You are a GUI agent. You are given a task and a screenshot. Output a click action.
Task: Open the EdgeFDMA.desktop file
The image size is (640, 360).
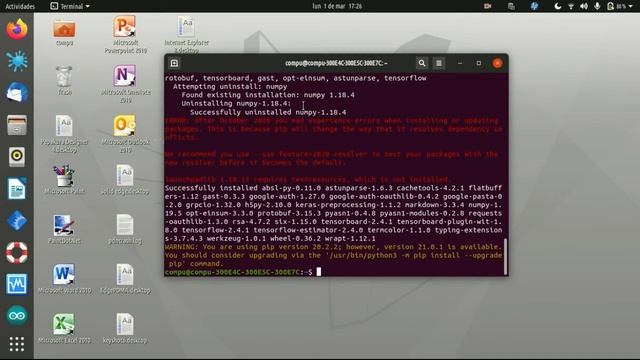(x=125, y=279)
